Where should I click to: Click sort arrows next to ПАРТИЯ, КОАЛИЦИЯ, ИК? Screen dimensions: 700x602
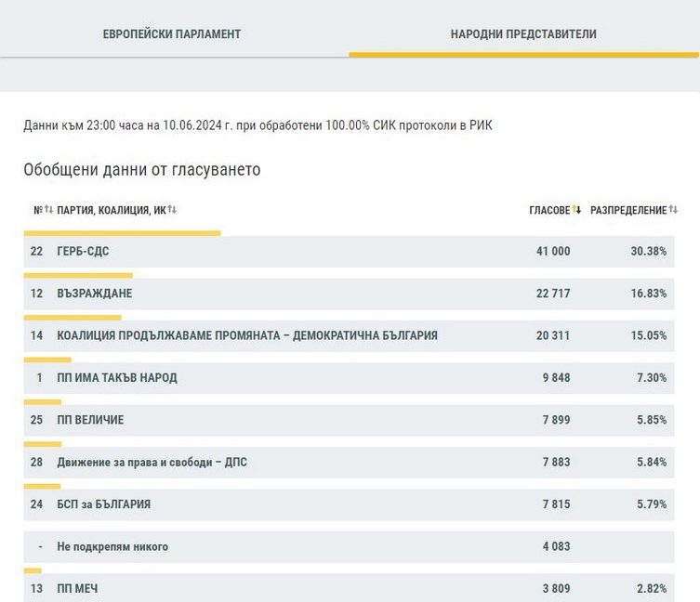[172, 210]
